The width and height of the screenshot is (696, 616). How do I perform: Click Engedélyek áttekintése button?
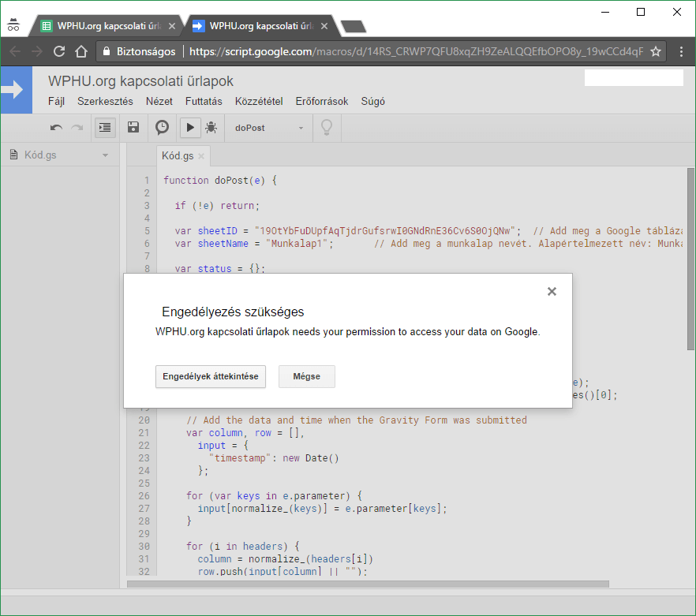coord(211,377)
